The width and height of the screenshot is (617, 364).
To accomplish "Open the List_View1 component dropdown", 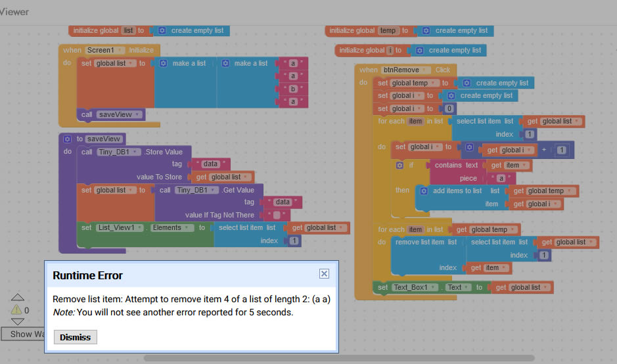I will pyautogui.click(x=120, y=228).
